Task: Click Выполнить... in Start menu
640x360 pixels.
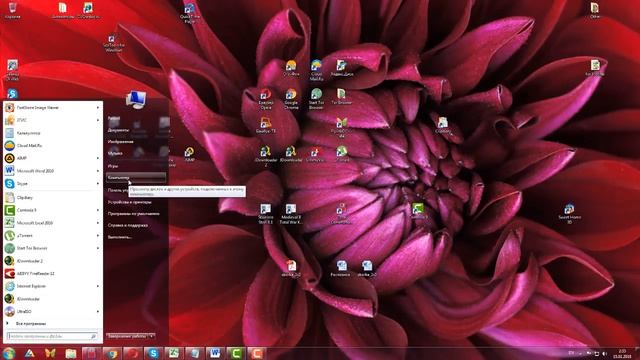Action: tap(120, 237)
